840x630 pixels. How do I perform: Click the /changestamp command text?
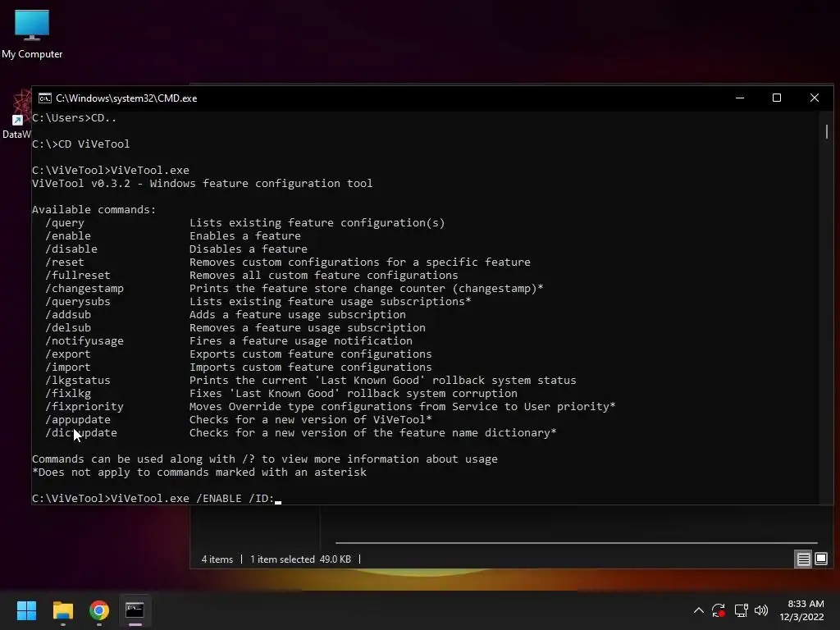84,289
